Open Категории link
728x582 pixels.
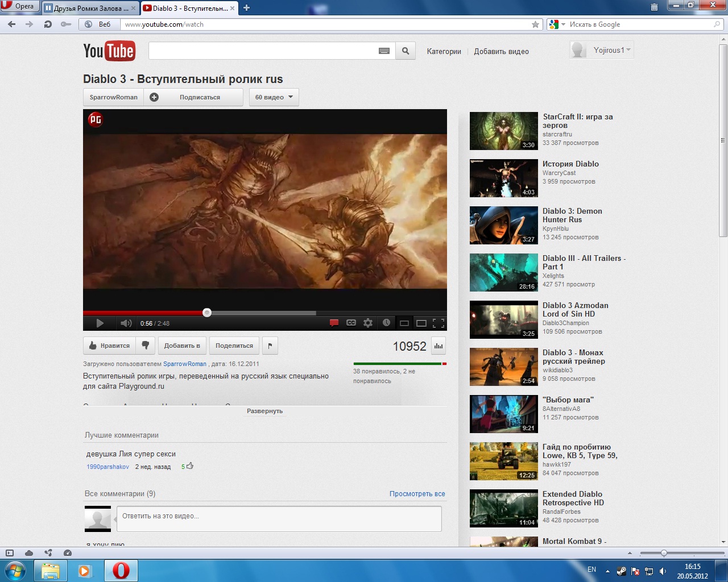(444, 51)
